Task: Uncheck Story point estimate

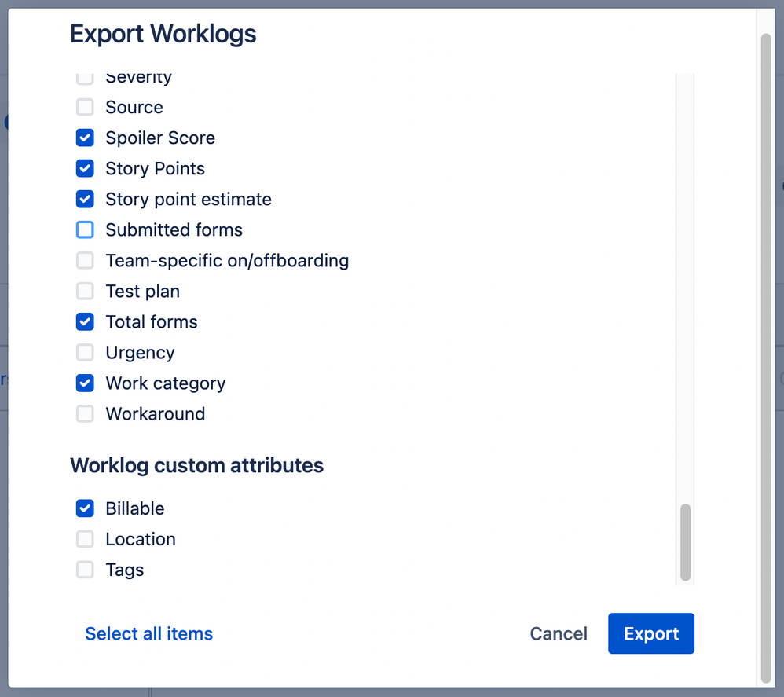Action: coord(84,199)
